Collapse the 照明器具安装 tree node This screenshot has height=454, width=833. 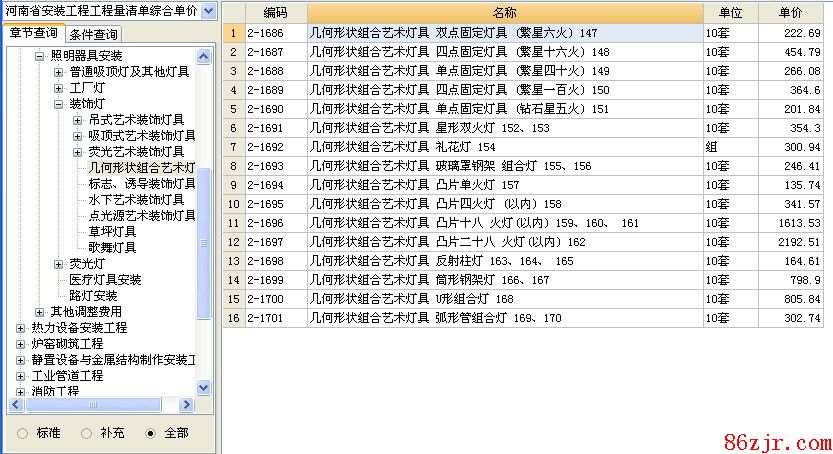click(40, 56)
